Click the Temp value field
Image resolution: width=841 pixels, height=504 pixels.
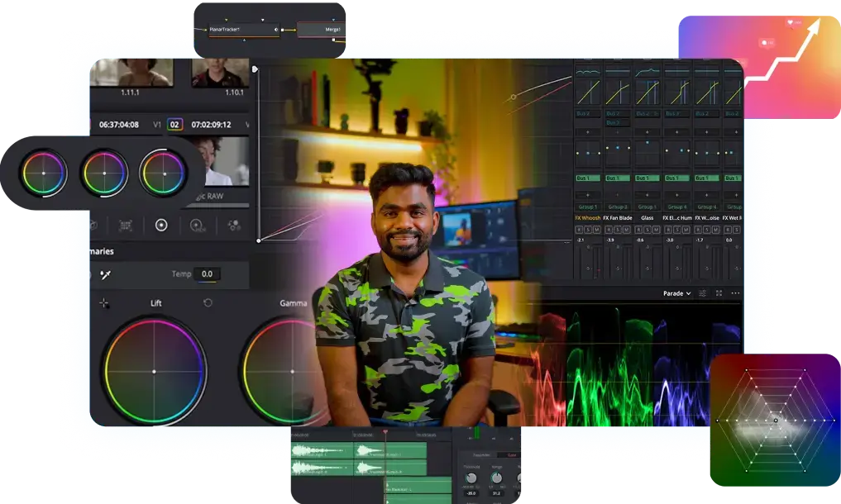pyautogui.click(x=207, y=274)
